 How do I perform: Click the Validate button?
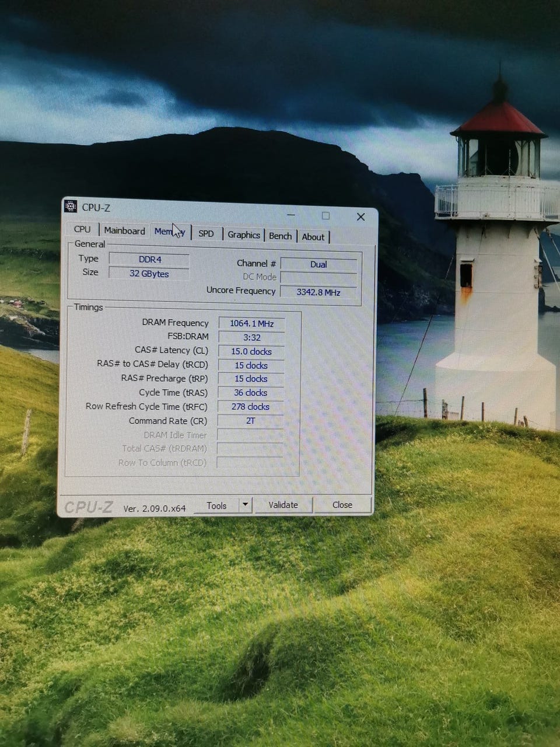pos(283,505)
